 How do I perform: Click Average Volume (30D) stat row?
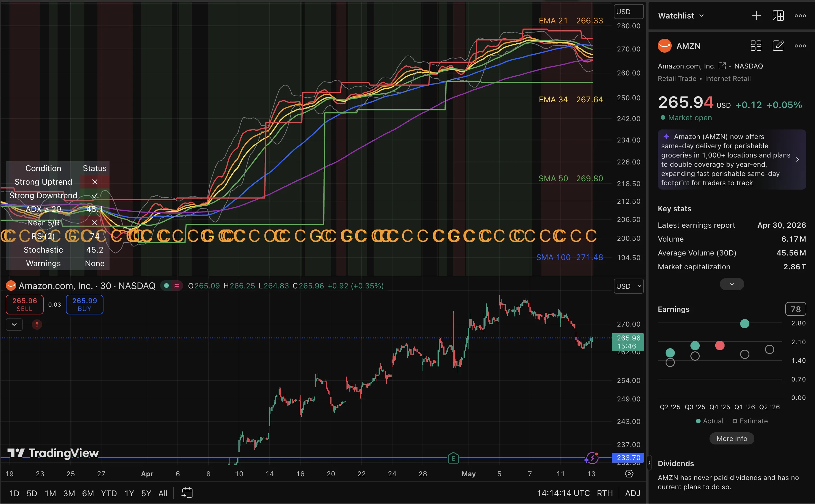pyautogui.click(x=732, y=253)
